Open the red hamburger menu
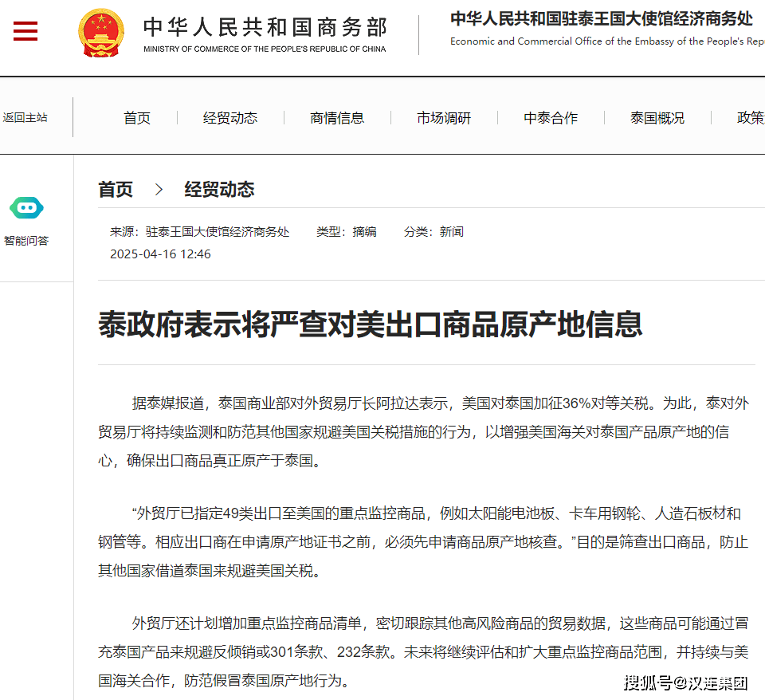This screenshot has height=700, width=765. [x=25, y=31]
